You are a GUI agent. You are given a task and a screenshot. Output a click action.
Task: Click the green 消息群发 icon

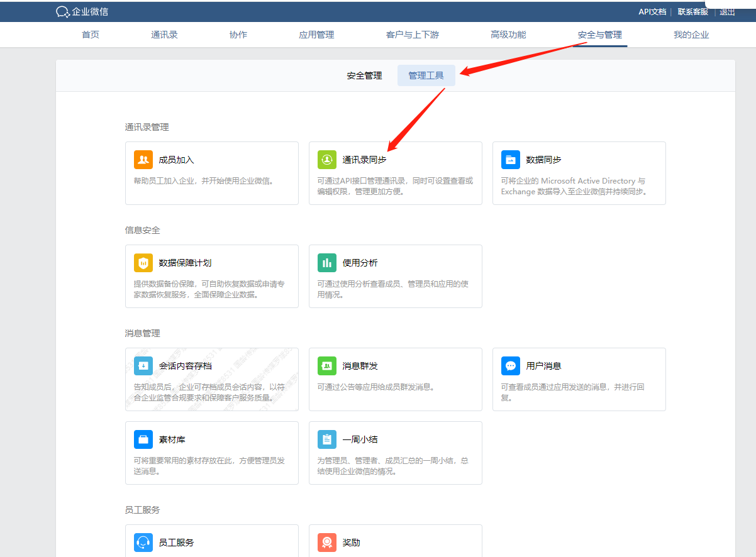(327, 366)
